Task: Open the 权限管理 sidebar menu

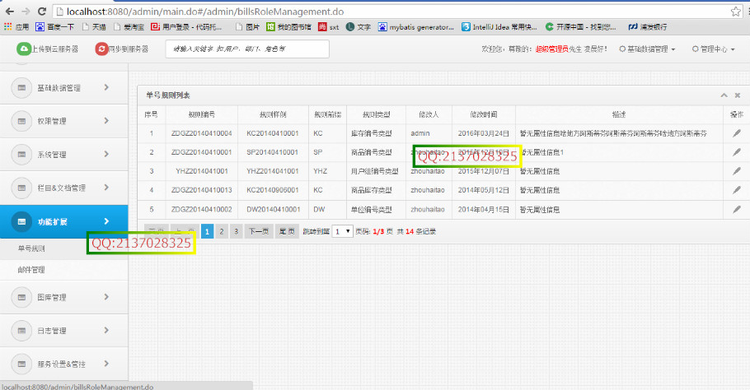Action: click(64, 121)
